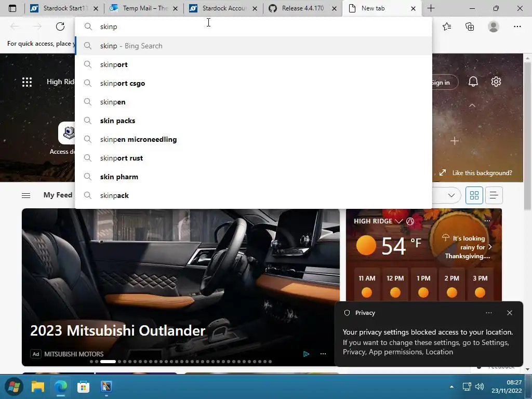Click the 3 PM hourly forecast

[480, 284]
